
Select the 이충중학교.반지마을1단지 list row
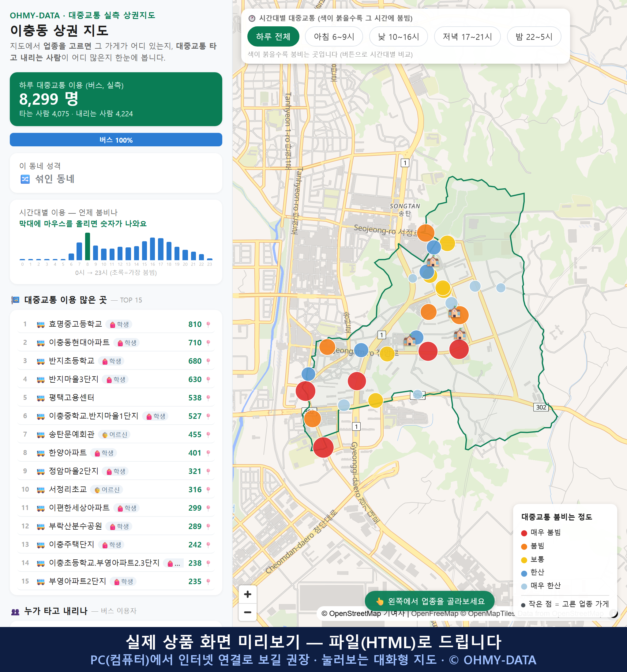116,416
